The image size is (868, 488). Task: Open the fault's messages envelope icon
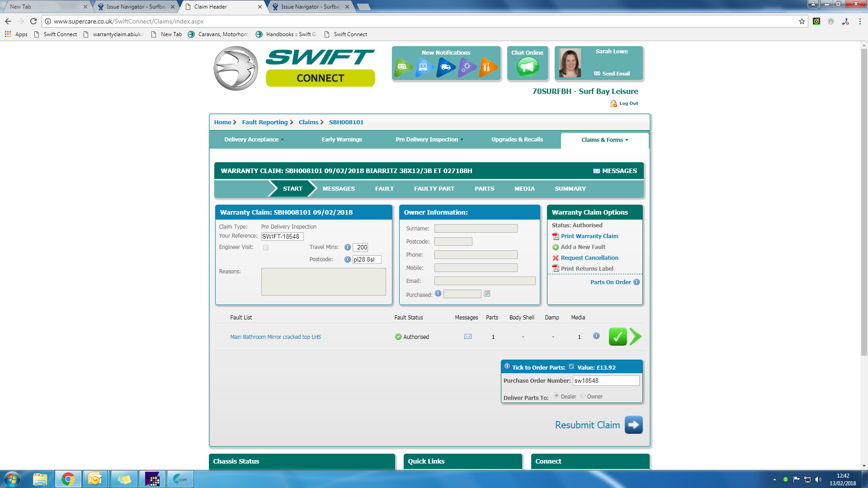click(x=468, y=337)
